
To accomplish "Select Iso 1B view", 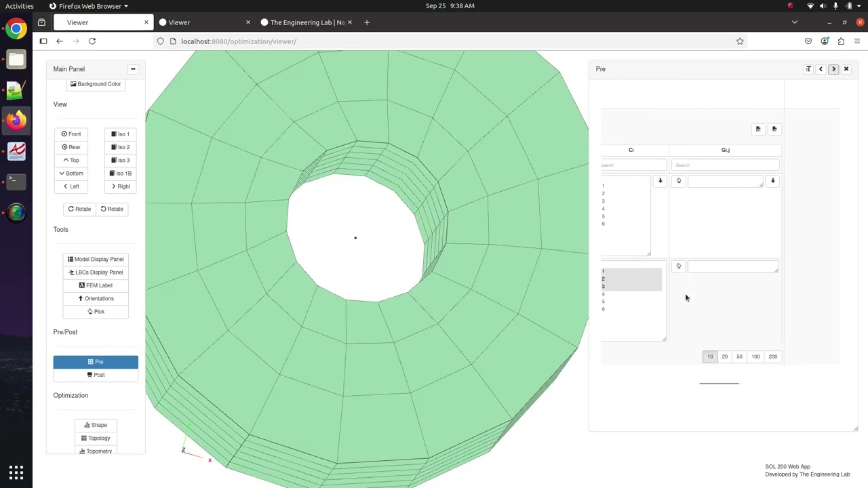I will pos(120,174).
